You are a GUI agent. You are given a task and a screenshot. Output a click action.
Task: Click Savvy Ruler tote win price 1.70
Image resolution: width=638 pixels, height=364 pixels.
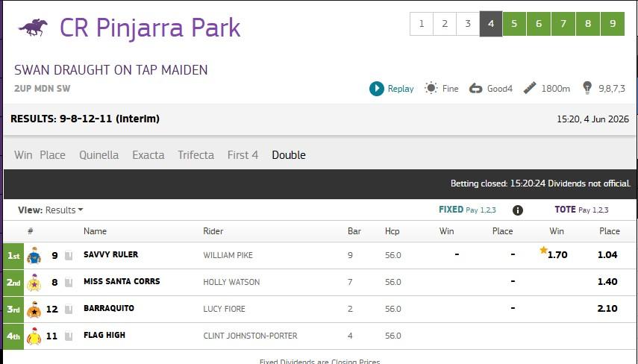tap(557, 255)
